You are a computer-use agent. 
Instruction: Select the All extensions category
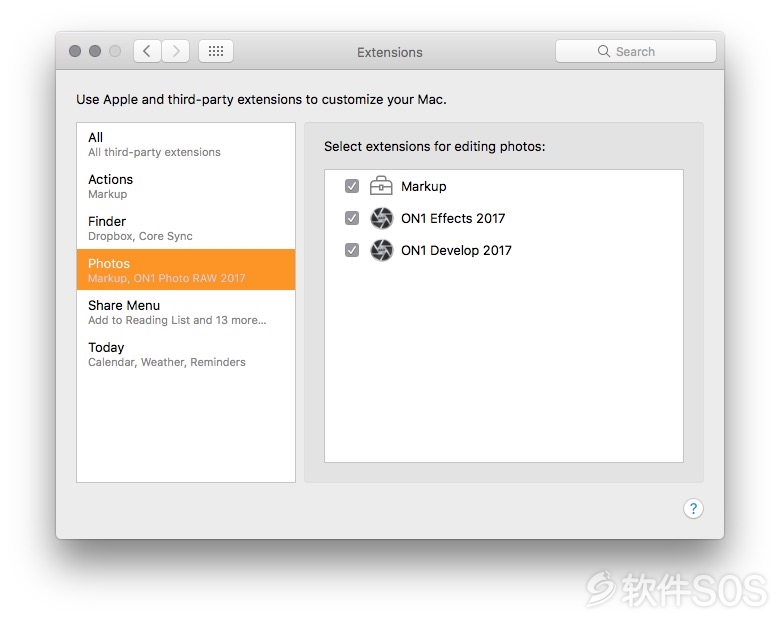pos(186,144)
